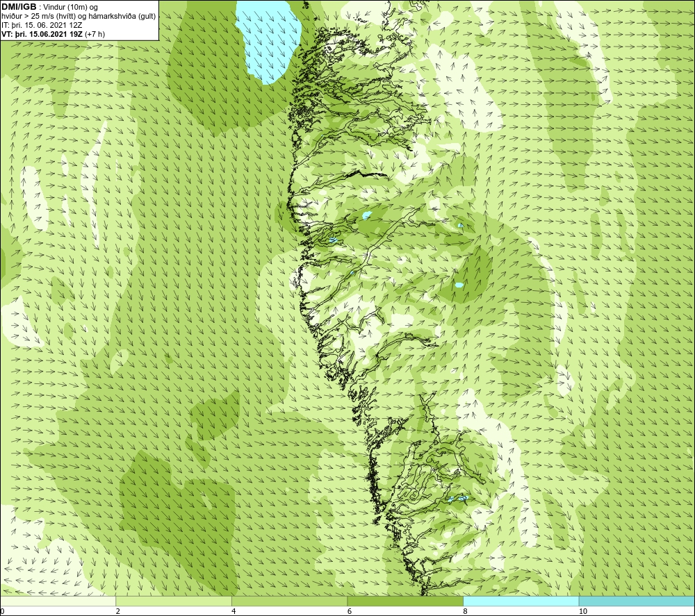Image resolution: width=695 pixels, height=616 pixels.
Task: Click the "0" color scale label
Action: 2,611
